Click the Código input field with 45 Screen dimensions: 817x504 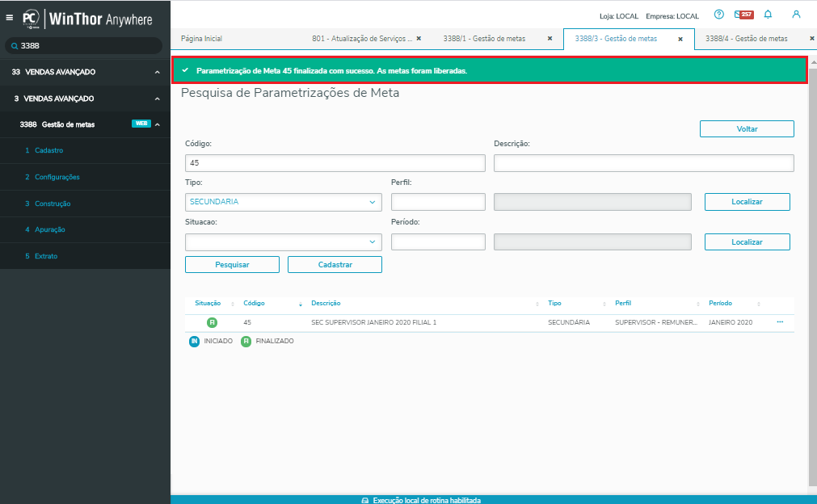tap(335, 163)
